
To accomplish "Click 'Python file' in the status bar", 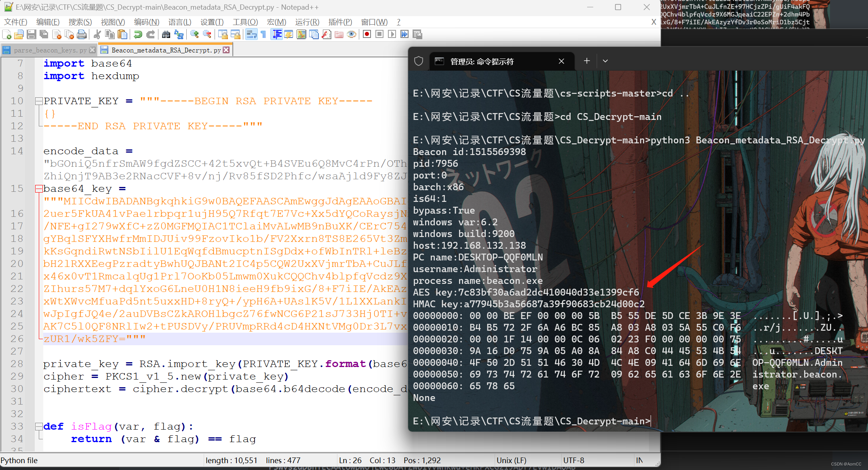I will (19, 460).
